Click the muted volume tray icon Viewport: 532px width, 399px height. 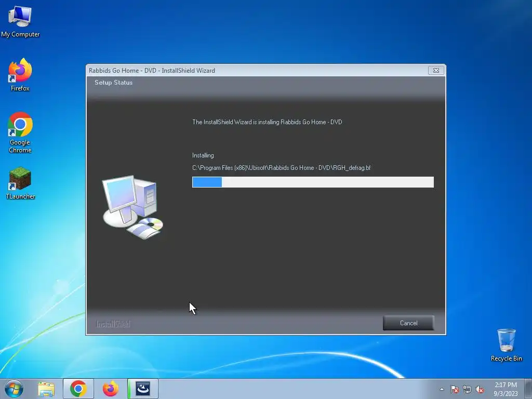(x=480, y=389)
